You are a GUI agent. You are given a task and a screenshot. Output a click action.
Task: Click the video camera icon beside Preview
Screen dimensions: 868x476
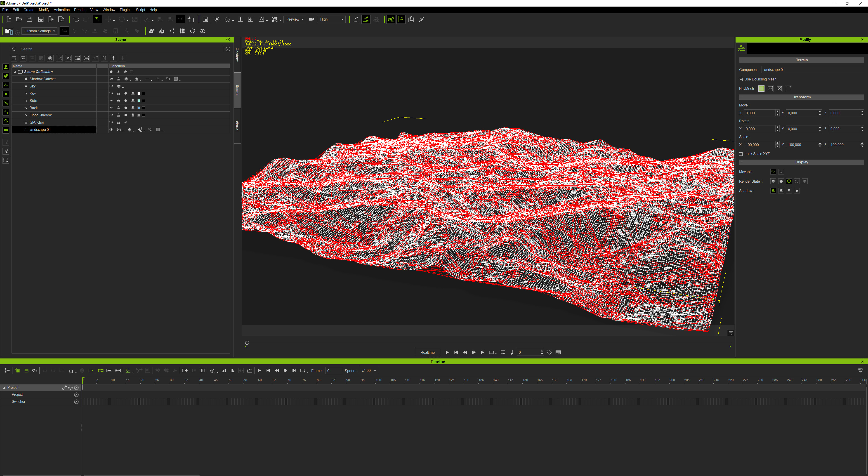(x=312, y=19)
